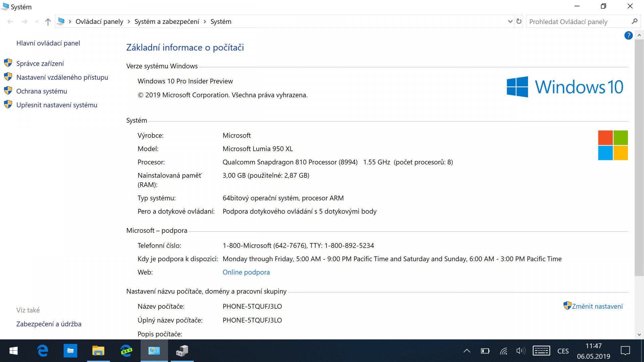Image resolution: width=644 pixels, height=362 pixels.
Task: Click shield icon beside Nastavení vzdáleného přístupu
Action: tap(8, 77)
